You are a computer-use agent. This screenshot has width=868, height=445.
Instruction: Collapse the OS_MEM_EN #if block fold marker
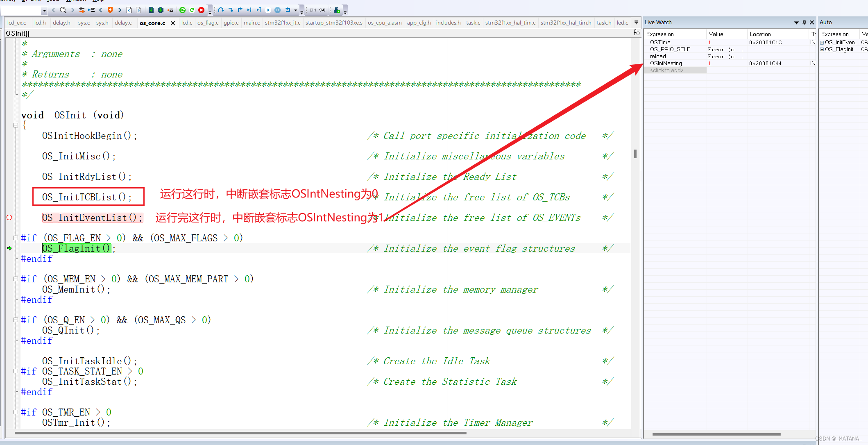tap(16, 279)
